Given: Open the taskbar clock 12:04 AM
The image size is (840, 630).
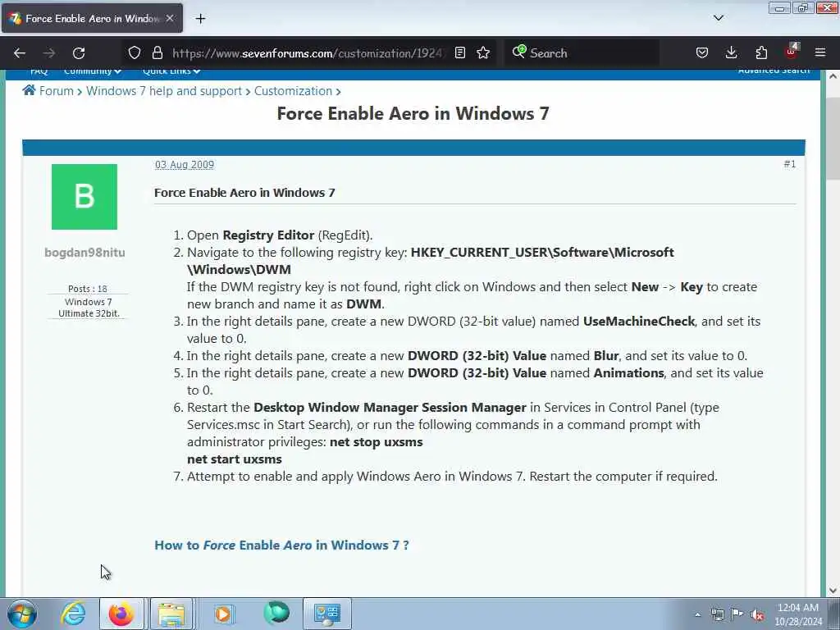Looking at the screenshot, I should coord(798,614).
